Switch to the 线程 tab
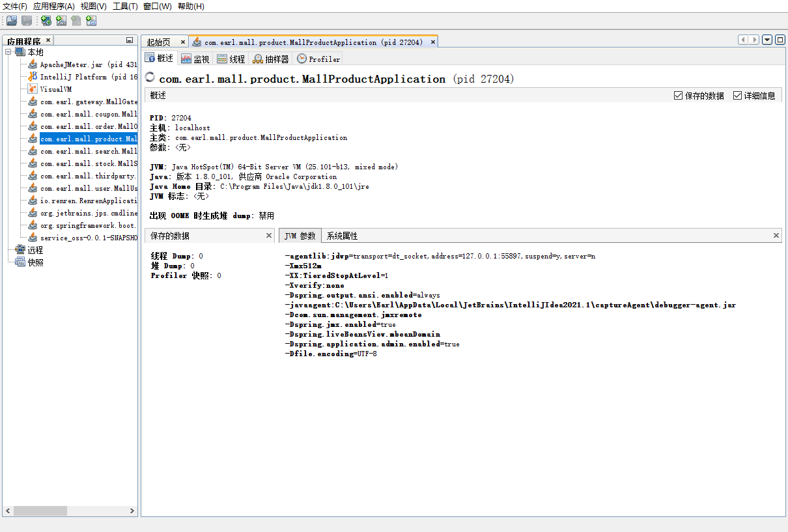The height and width of the screenshot is (532, 788). tap(231, 59)
